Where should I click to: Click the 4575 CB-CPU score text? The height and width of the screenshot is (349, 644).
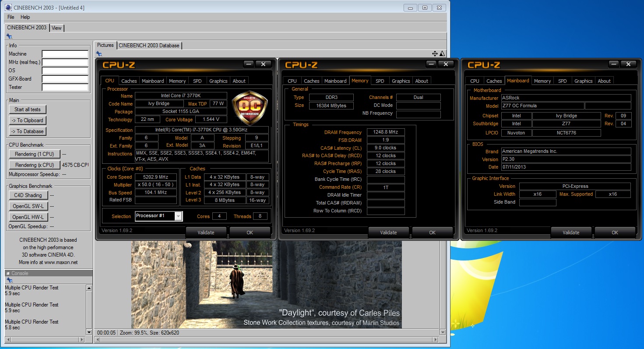76,165
